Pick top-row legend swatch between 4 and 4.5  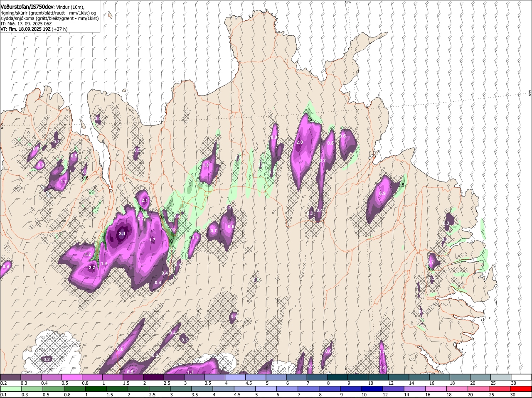(235, 377)
